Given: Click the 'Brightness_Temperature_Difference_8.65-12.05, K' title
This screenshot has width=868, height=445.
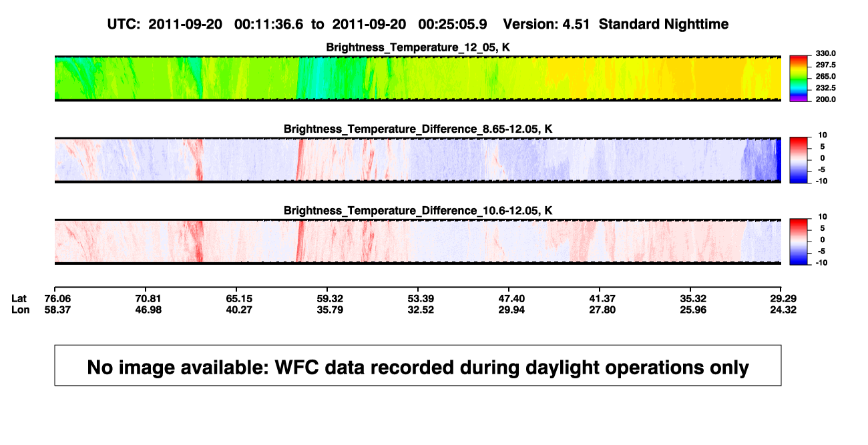Looking at the screenshot, I should coord(417,129).
